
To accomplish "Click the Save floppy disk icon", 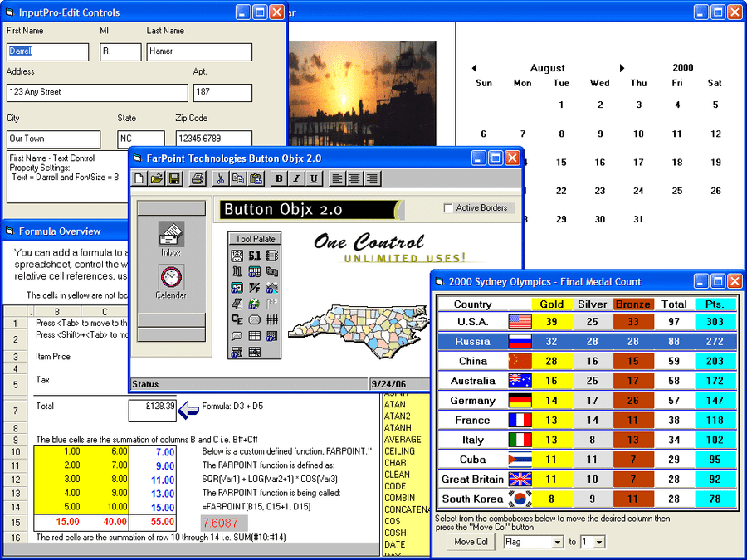I will (x=174, y=178).
